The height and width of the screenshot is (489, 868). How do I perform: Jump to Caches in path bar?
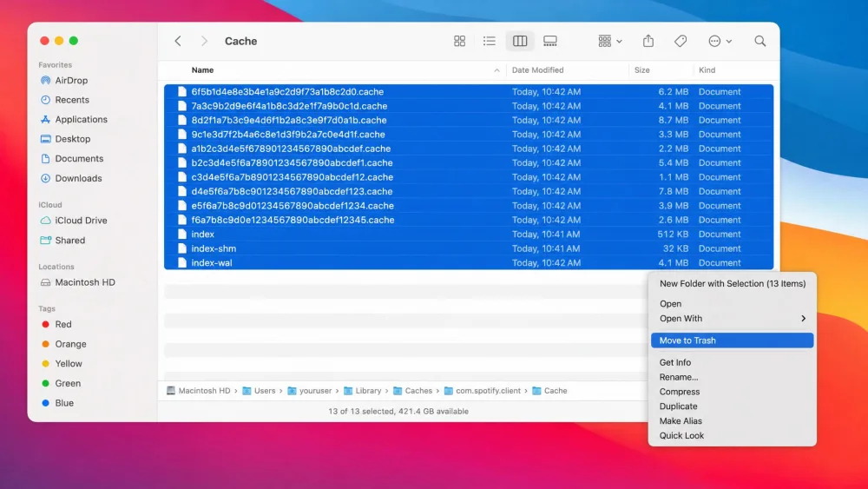tap(413, 391)
